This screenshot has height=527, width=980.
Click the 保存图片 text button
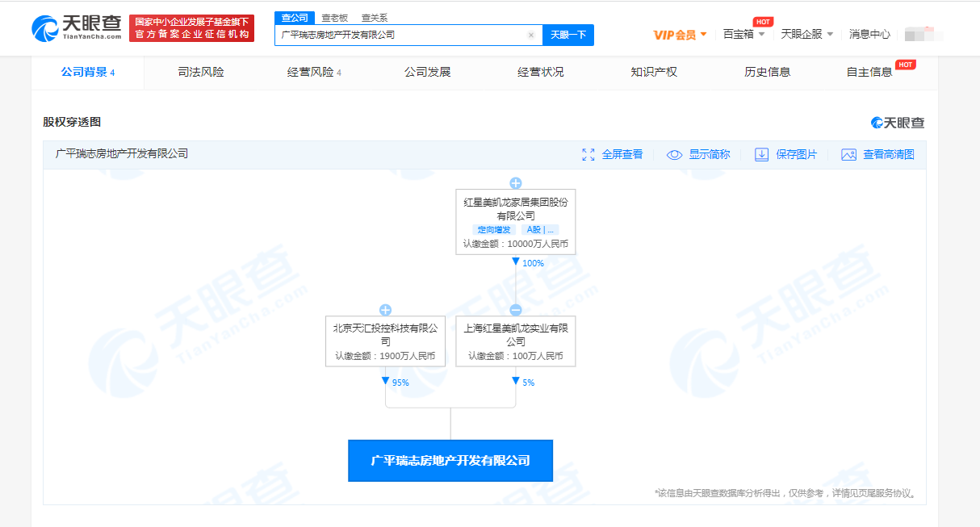click(x=797, y=154)
